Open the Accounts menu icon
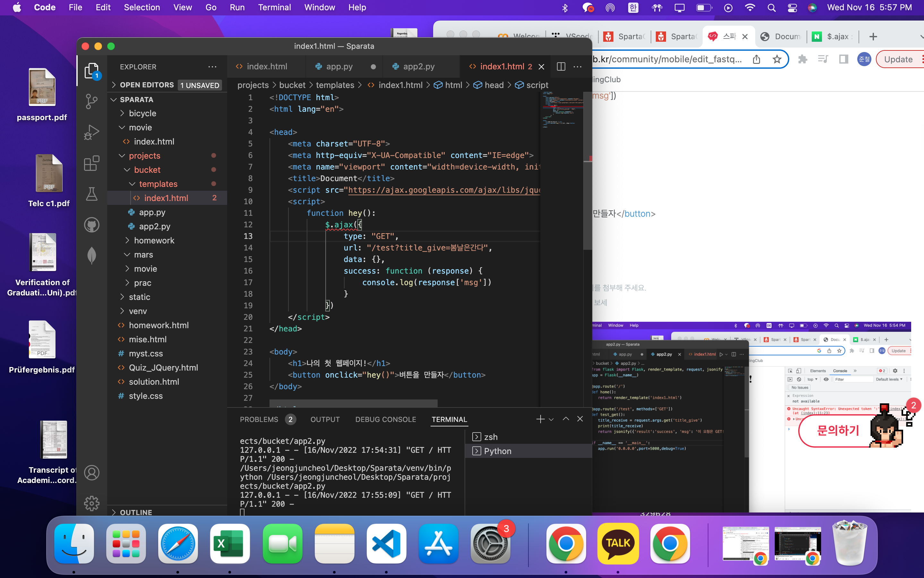Image resolution: width=924 pixels, height=578 pixels. coord(92,472)
